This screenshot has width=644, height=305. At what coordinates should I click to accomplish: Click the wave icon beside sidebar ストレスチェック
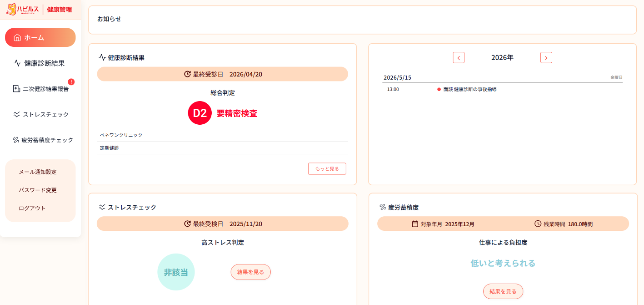[17, 114]
